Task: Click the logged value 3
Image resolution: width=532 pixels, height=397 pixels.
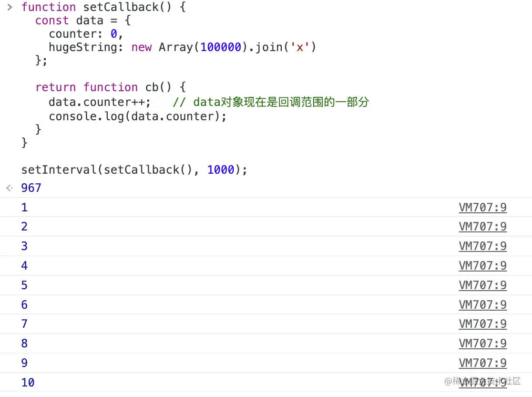Action: [x=24, y=246]
